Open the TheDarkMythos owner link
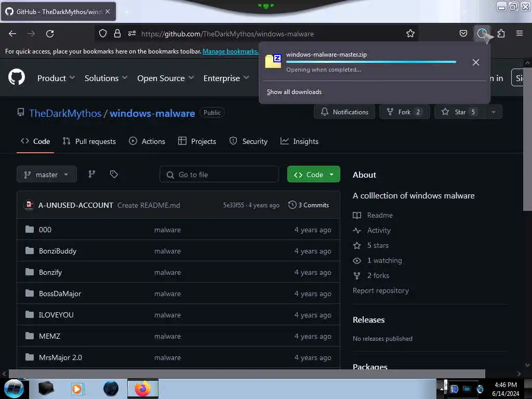Viewport: 532px width, 399px height. (65, 113)
